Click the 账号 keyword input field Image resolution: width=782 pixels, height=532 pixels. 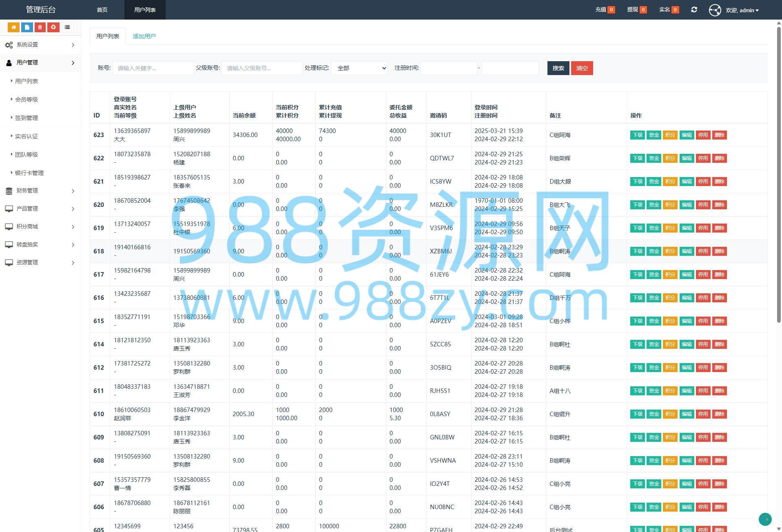tap(153, 68)
